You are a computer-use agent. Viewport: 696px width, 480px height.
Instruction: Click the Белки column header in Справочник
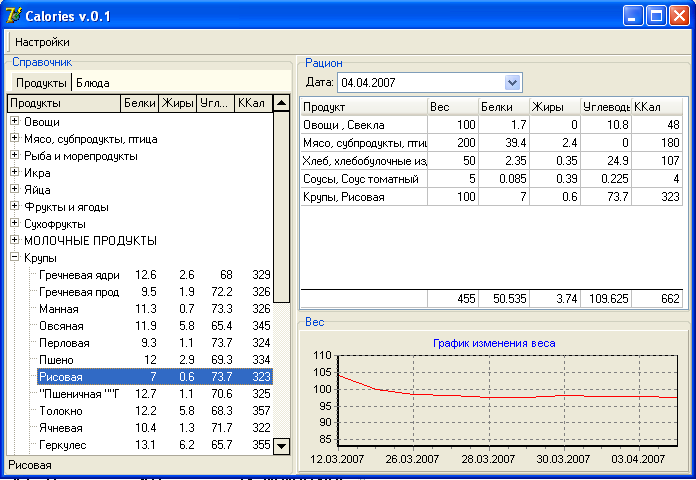click(139, 103)
